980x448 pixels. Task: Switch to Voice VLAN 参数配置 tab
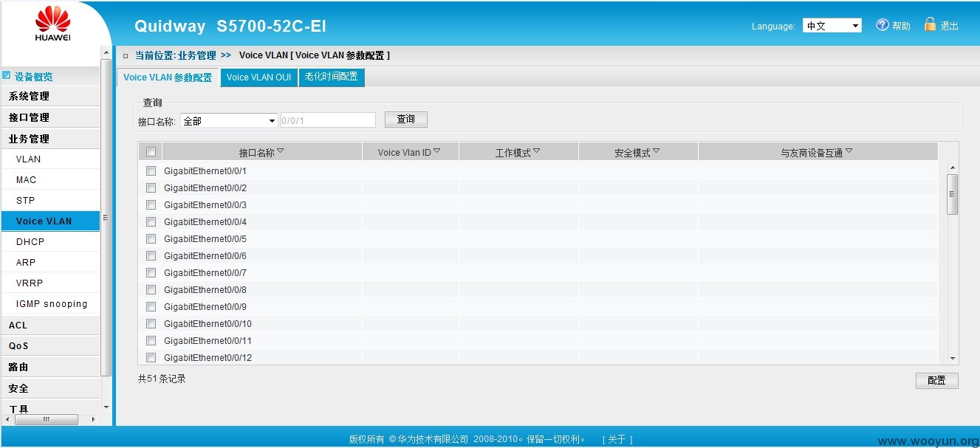[x=168, y=77]
